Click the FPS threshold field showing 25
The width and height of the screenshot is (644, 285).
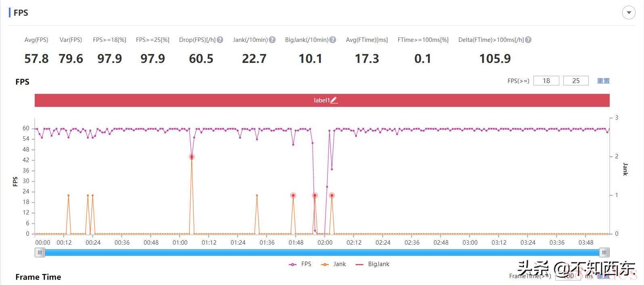point(576,81)
